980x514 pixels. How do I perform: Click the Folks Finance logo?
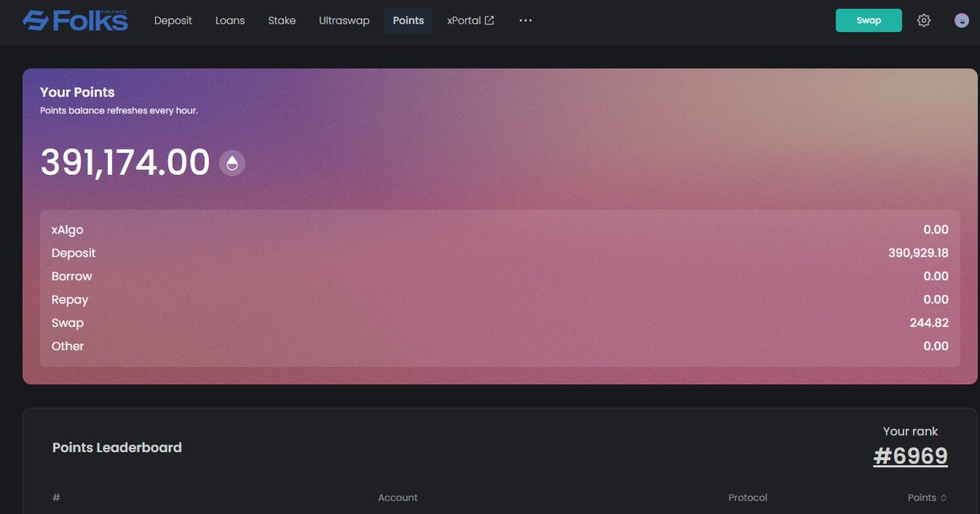point(75,20)
